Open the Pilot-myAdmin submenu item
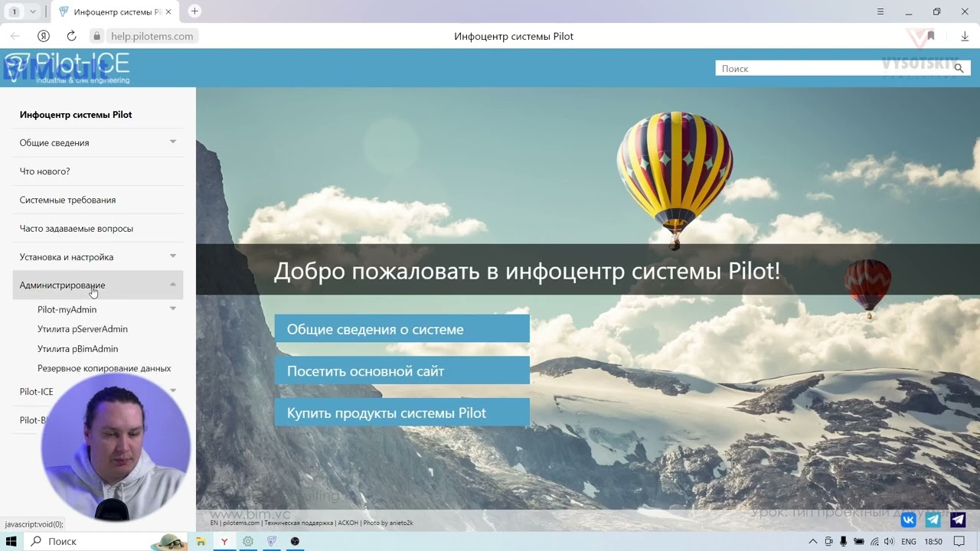 point(67,309)
